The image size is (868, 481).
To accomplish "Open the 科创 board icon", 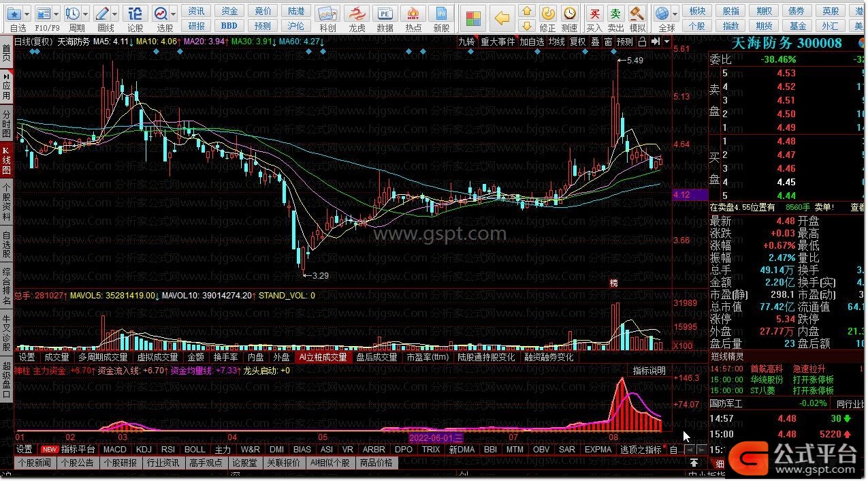I will point(327,14).
